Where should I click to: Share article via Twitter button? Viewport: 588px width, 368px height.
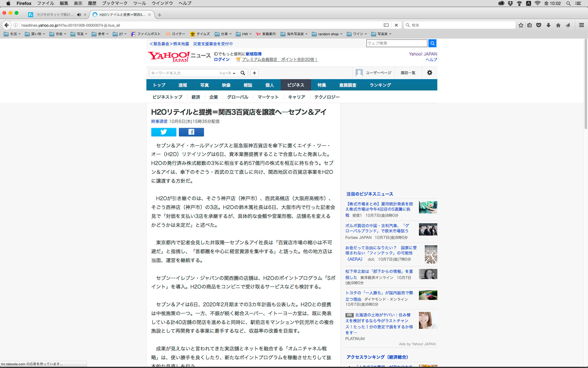(x=164, y=132)
